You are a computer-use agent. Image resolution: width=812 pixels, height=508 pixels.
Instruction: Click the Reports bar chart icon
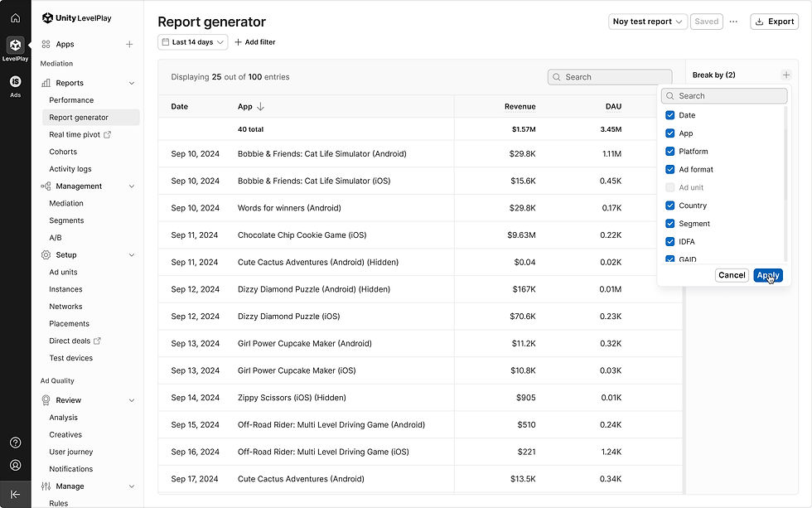click(46, 83)
